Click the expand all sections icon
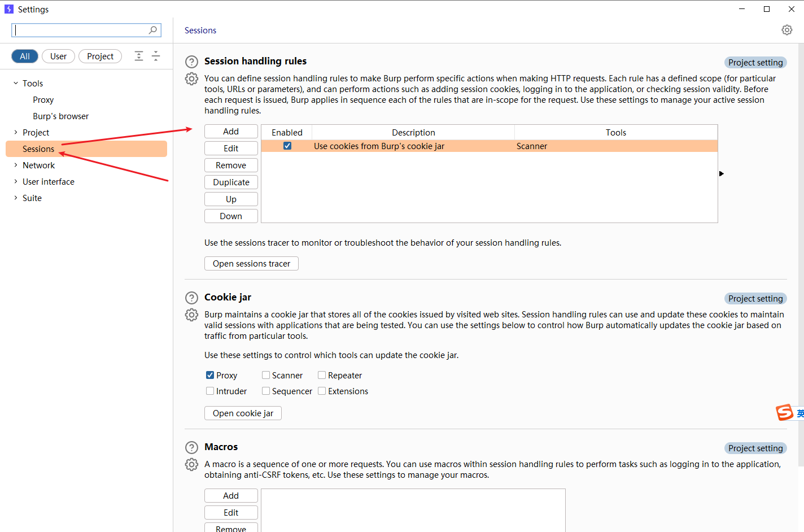This screenshot has height=532, width=804. click(139, 56)
